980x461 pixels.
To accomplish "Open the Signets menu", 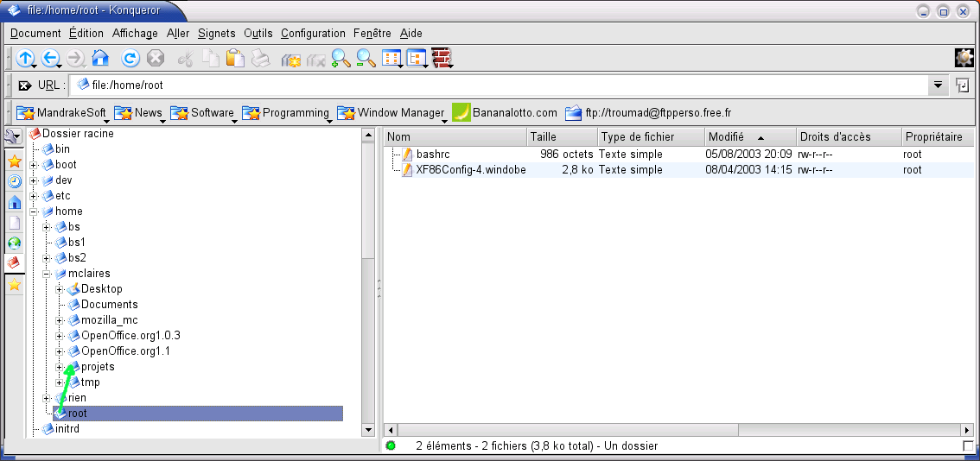I will 216,34.
